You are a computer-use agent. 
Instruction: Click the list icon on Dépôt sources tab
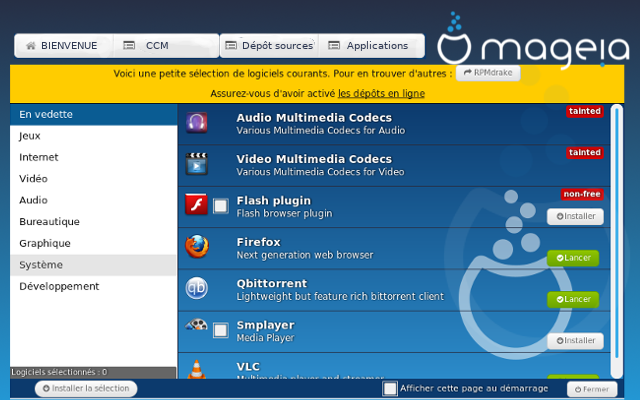tap(231, 45)
